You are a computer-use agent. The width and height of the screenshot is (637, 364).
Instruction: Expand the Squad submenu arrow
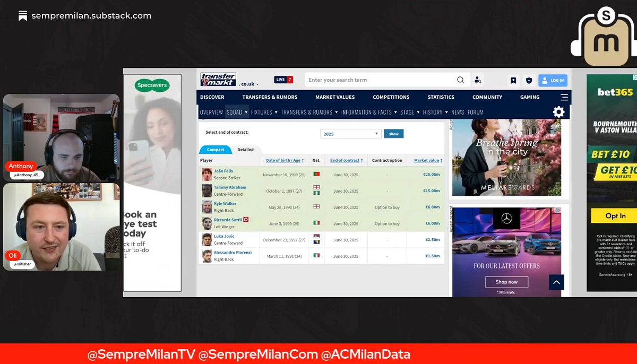pos(246,112)
